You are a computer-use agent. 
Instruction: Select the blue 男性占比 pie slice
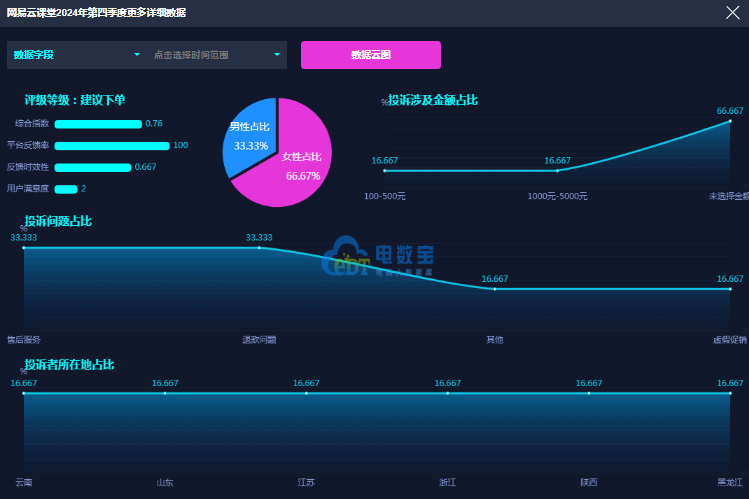250,135
